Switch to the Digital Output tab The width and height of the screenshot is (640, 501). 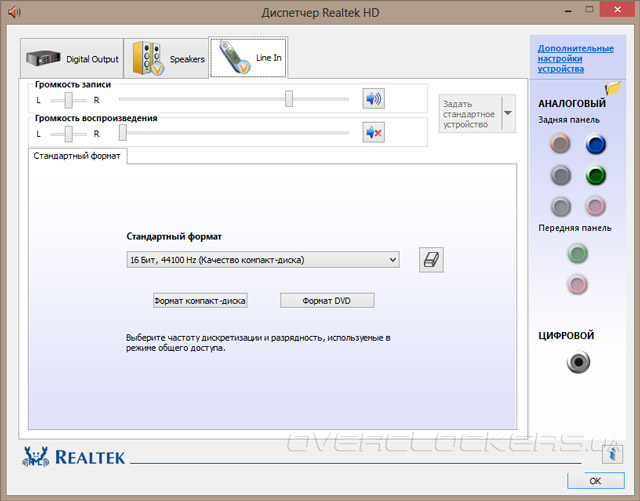[72, 58]
